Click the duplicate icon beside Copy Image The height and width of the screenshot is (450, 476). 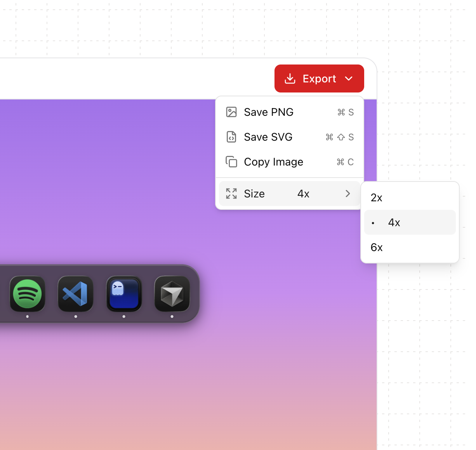point(231,162)
